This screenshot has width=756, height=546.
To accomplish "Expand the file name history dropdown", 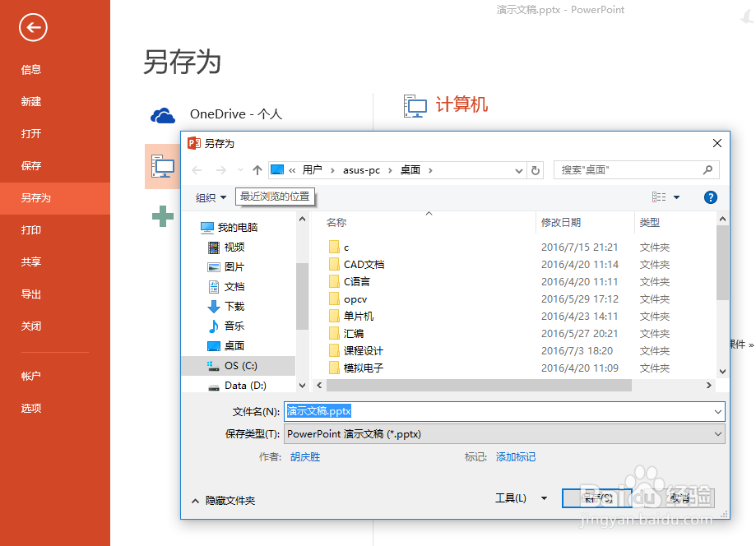I will point(718,411).
